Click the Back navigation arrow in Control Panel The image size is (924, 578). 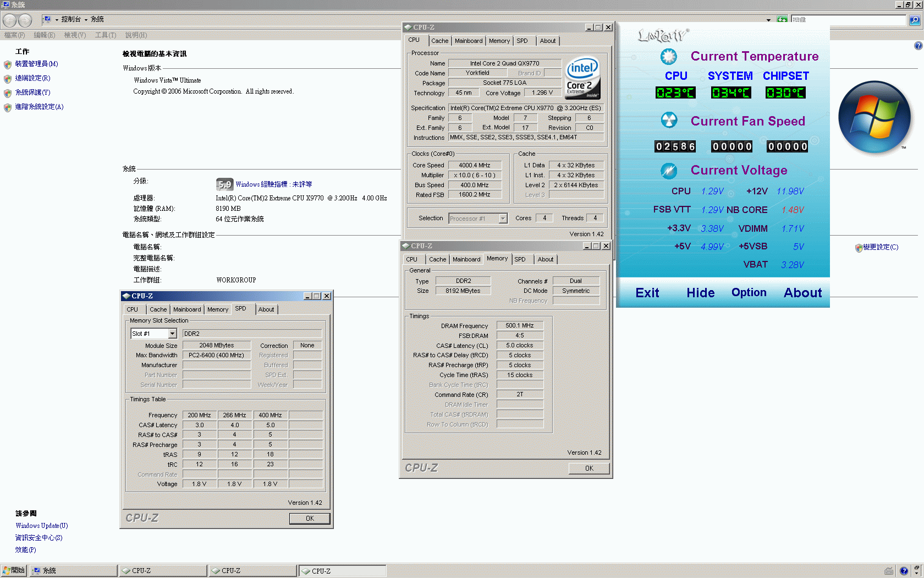tap(9, 20)
